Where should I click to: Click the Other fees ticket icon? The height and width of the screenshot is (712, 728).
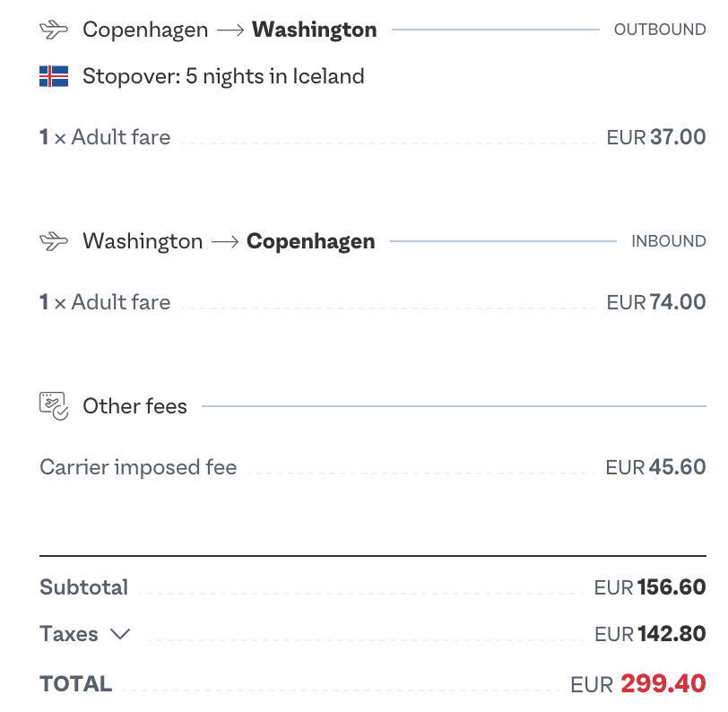tap(54, 406)
